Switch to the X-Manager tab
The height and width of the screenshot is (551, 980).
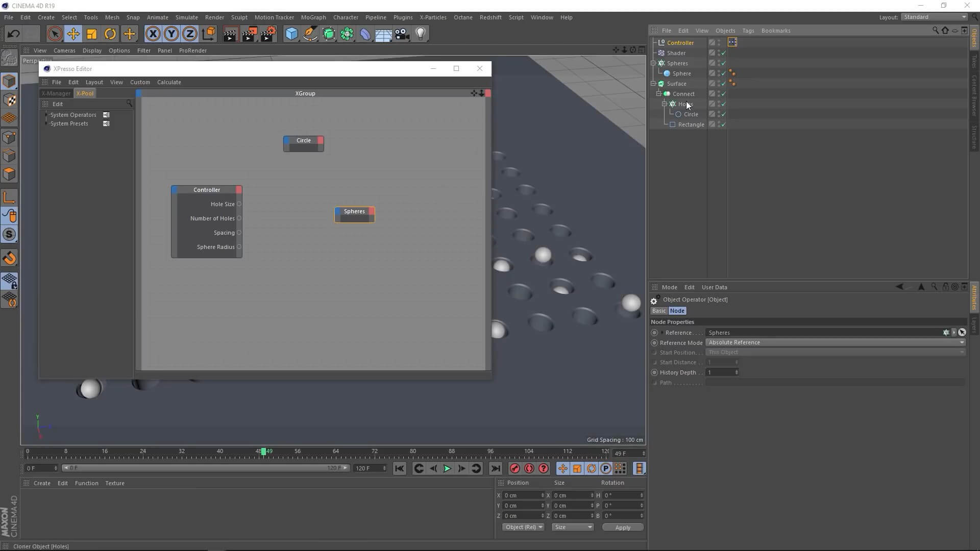pyautogui.click(x=56, y=93)
